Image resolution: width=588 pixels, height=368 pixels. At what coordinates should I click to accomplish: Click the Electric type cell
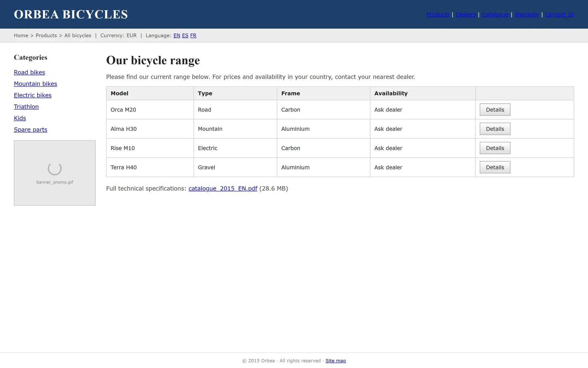coord(235,148)
